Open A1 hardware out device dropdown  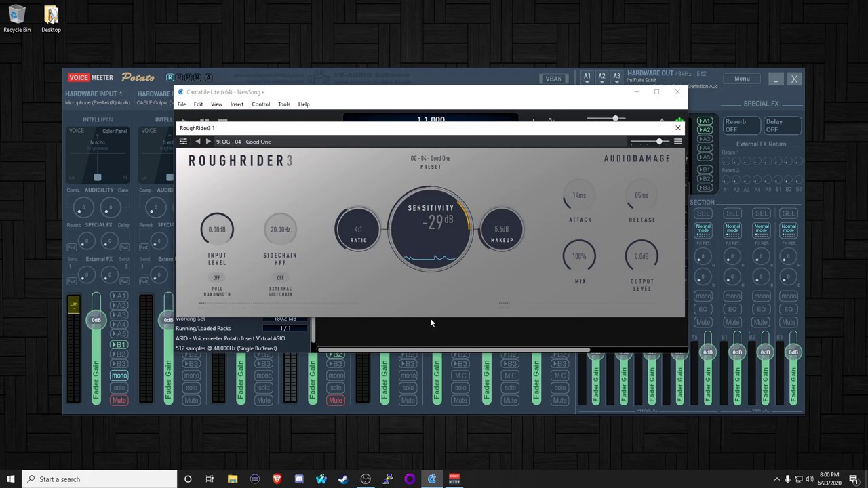coord(587,78)
